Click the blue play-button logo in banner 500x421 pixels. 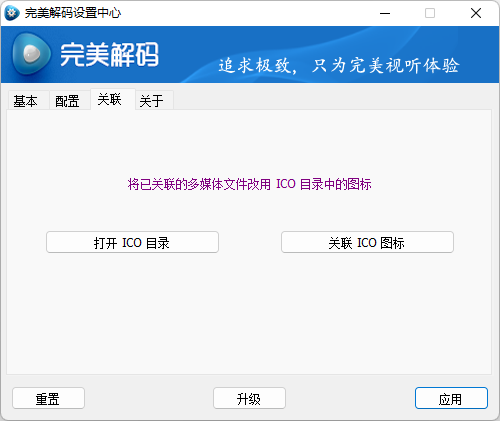[31, 54]
